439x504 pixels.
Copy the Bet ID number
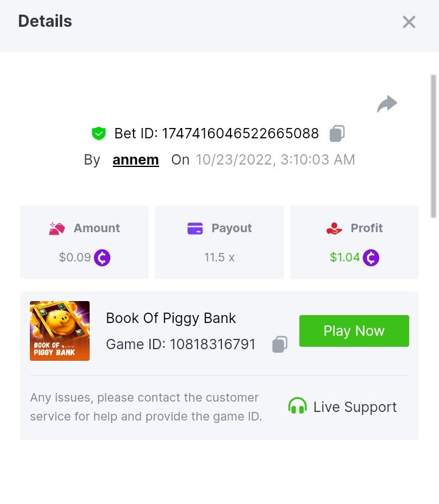coord(337,133)
